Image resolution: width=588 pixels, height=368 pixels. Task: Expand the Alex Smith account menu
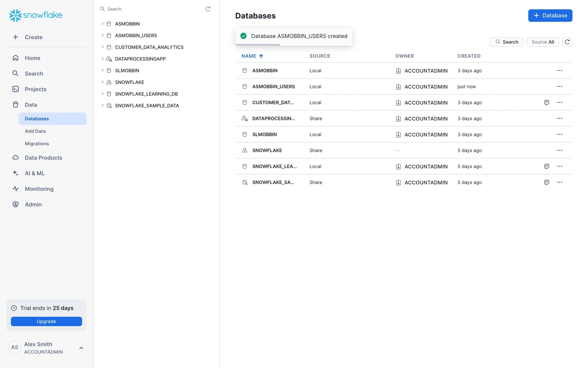pos(81,348)
